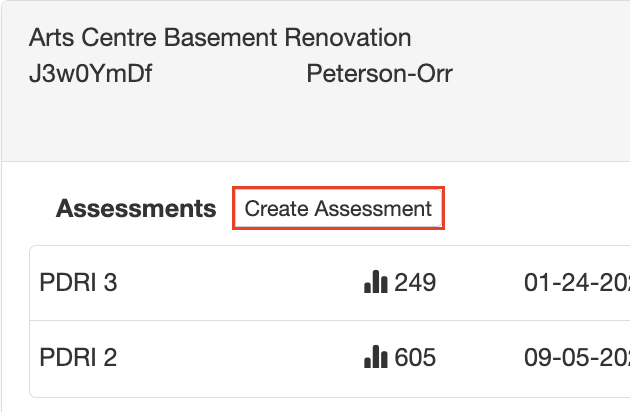Click blank space between 605 and its date
Image resolution: width=630 pixels, height=412 pixels.
(480, 357)
